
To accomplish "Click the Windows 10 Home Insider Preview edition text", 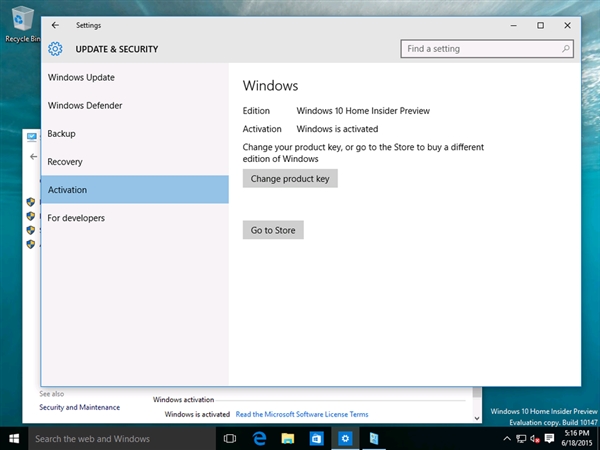I will (x=363, y=111).
